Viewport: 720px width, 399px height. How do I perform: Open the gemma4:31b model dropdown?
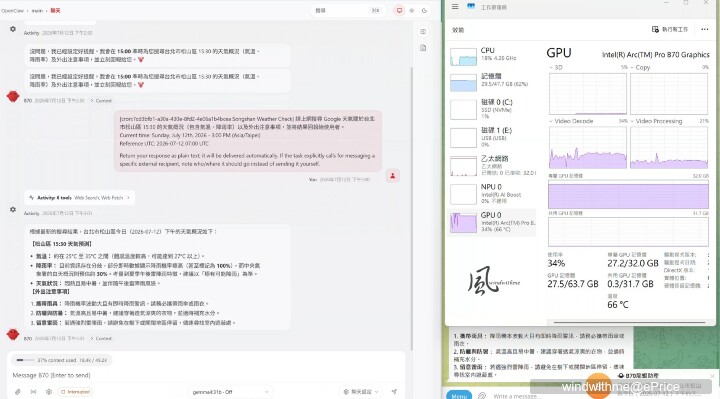[x=231, y=392]
